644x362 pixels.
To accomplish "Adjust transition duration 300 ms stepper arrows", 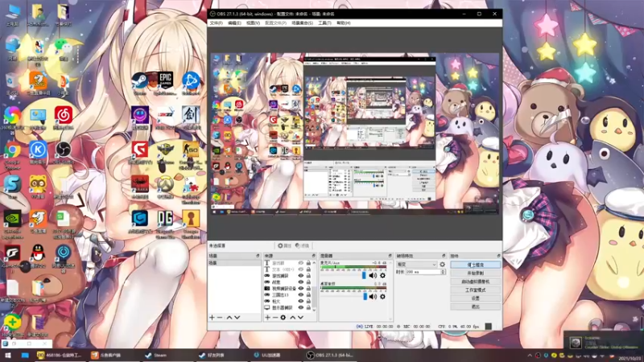I will pyautogui.click(x=443, y=272).
